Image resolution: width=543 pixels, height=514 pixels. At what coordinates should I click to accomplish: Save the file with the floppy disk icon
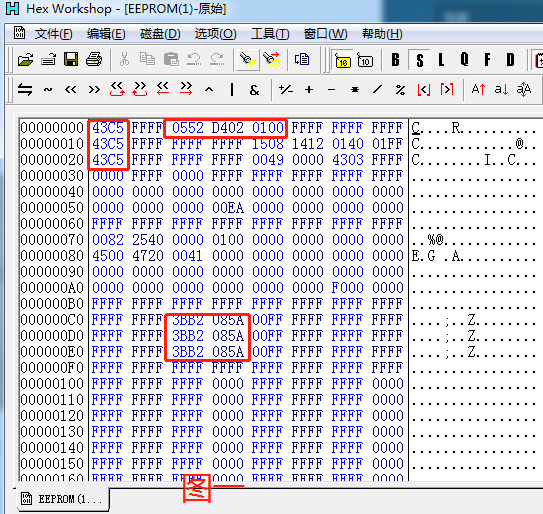71,60
